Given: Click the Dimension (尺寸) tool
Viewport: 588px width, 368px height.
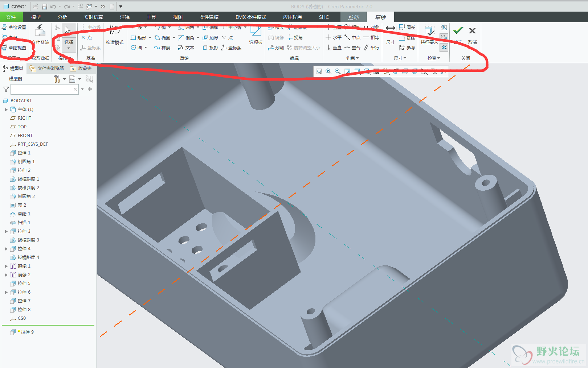Looking at the screenshot, I should click(x=391, y=35).
